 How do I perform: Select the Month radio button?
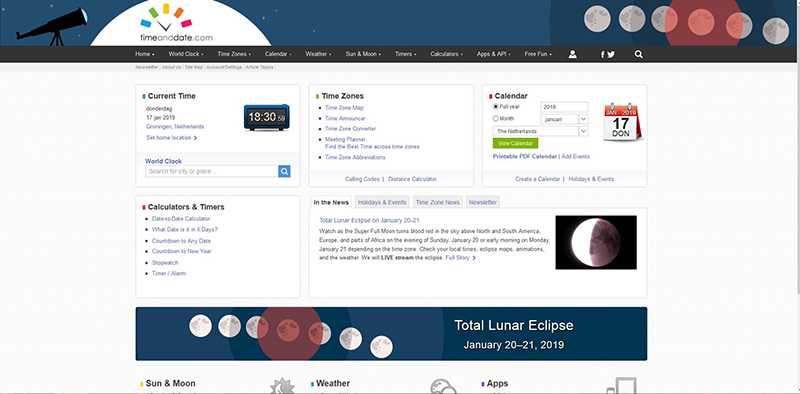click(495, 118)
